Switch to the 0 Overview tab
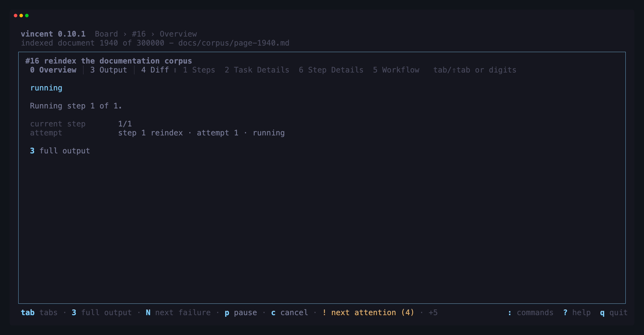The width and height of the screenshot is (644, 335). pos(53,70)
